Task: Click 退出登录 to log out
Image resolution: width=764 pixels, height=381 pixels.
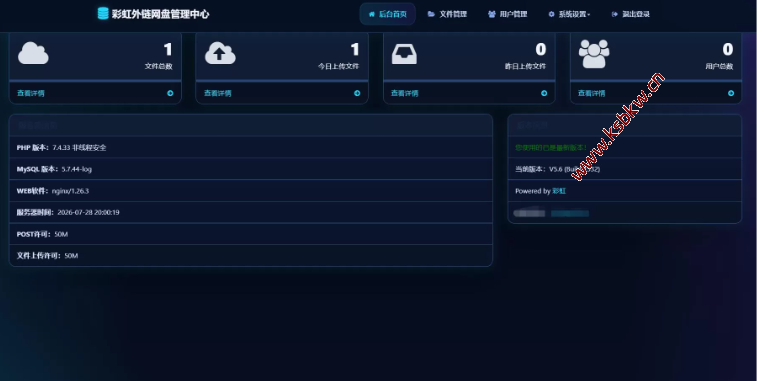Action: coord(630,14)
